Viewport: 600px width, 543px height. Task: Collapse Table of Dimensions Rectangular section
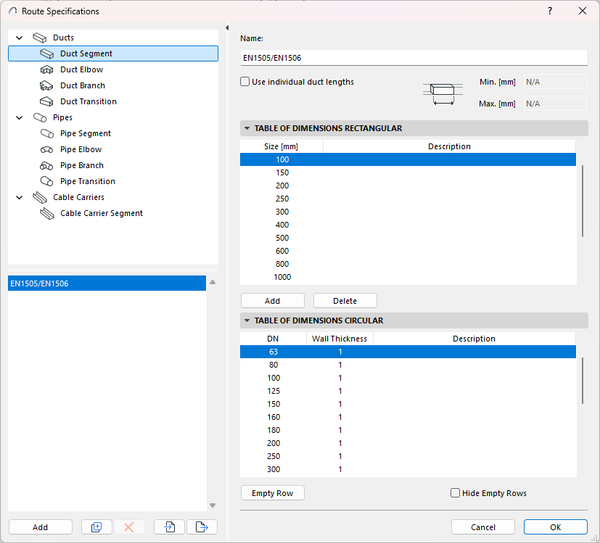pyautogui.click(x=247, y=129)
